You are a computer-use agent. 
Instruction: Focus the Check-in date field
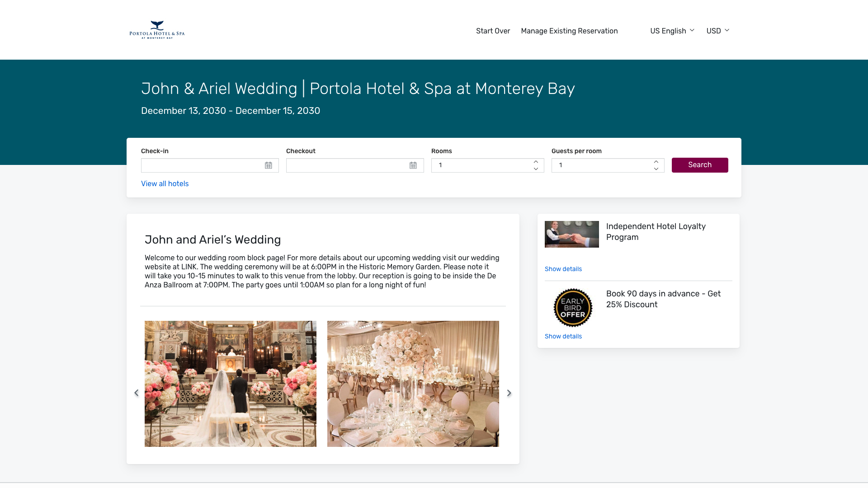(202, 165)
